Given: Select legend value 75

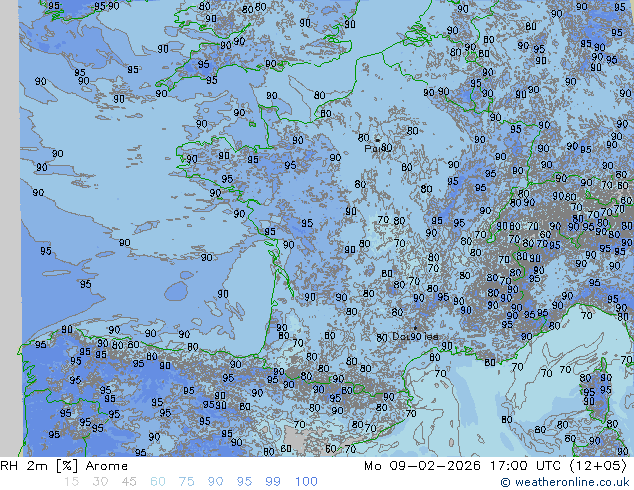Looking at the screenshot, I should pyautogui.click(x=186, y=482).
